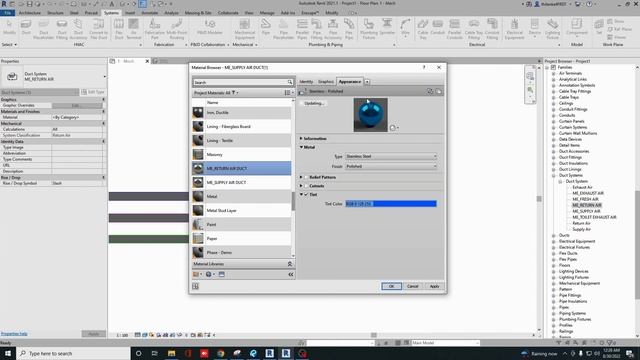Enable the Relief Pattern checkbox

coord(306,177)
